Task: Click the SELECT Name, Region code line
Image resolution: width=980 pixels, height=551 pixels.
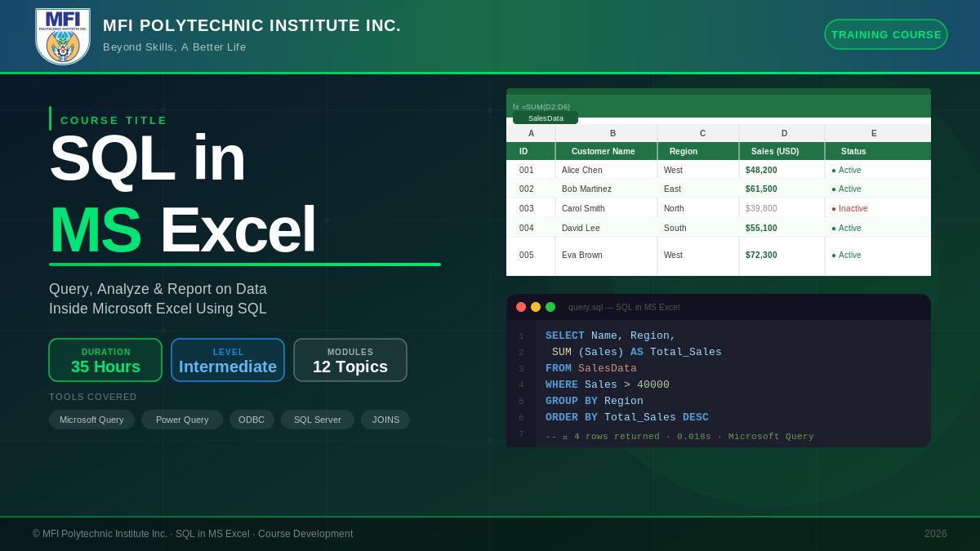Action: [x=611, y=335]
